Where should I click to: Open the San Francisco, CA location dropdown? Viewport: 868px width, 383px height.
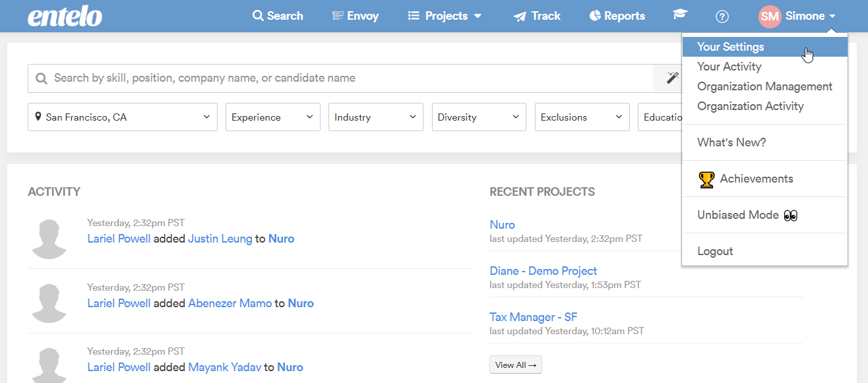(123, 117)
